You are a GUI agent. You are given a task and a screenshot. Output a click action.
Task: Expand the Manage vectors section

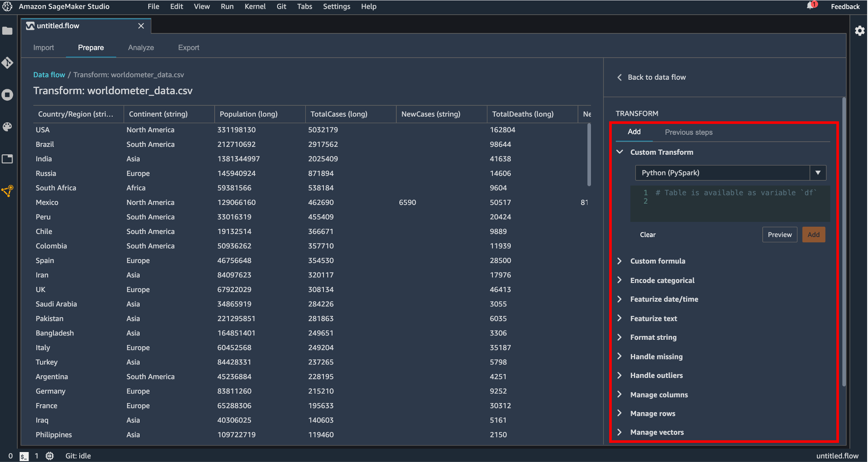(620, 432)
